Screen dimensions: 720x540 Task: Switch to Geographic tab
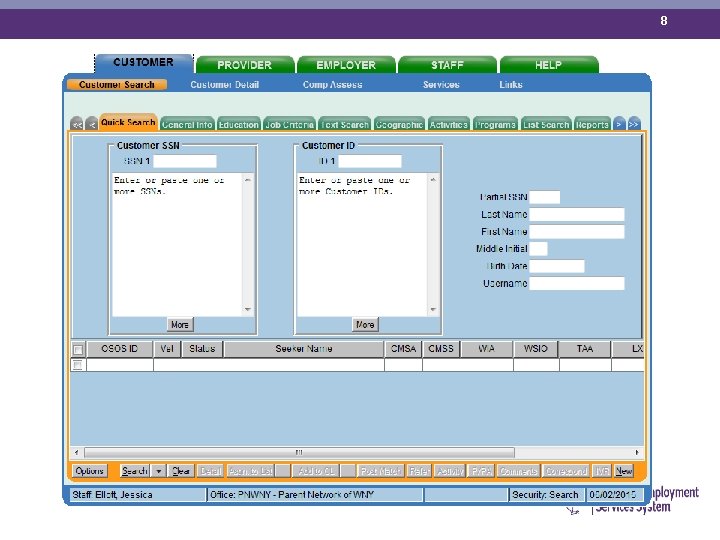[399, 124]
